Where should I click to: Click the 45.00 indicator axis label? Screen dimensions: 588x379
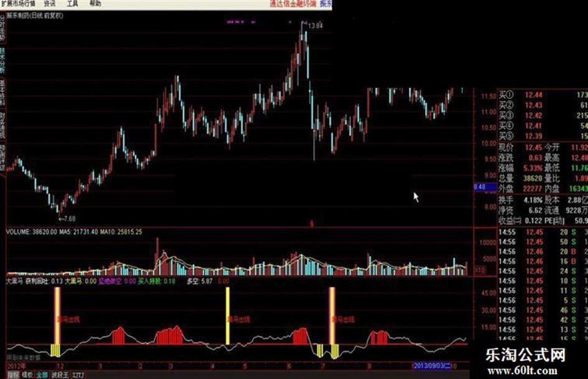tap(488, 292)
